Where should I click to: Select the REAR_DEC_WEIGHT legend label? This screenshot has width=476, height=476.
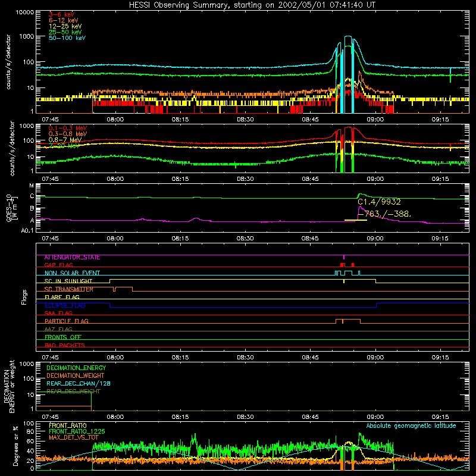click(73, 392)
